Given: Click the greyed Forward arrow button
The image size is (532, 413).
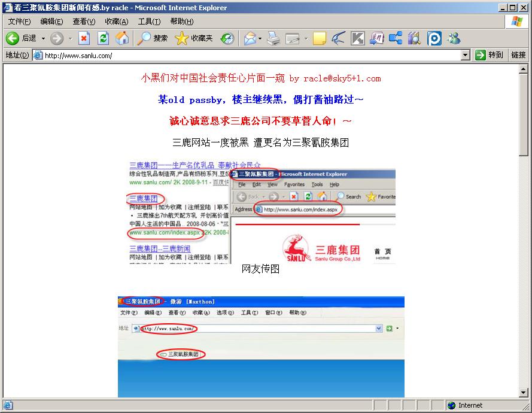Looking at the screenshot, I should click(57, 38).
